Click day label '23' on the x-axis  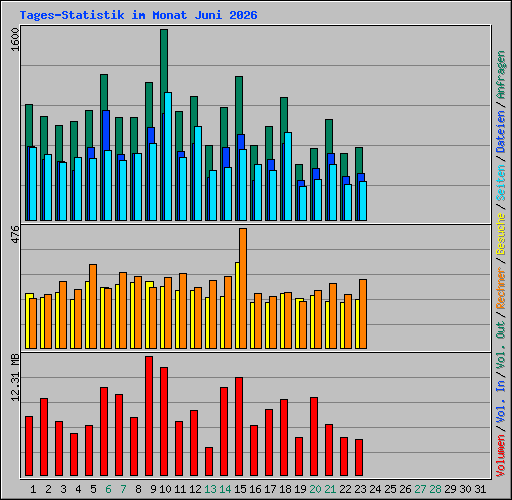(360, 489)
